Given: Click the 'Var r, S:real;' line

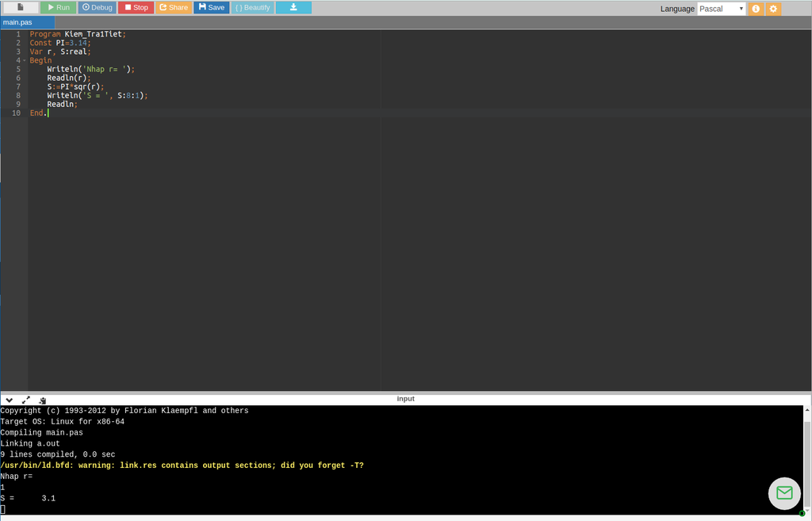Looking at the screenshot, I should point(60,52).
